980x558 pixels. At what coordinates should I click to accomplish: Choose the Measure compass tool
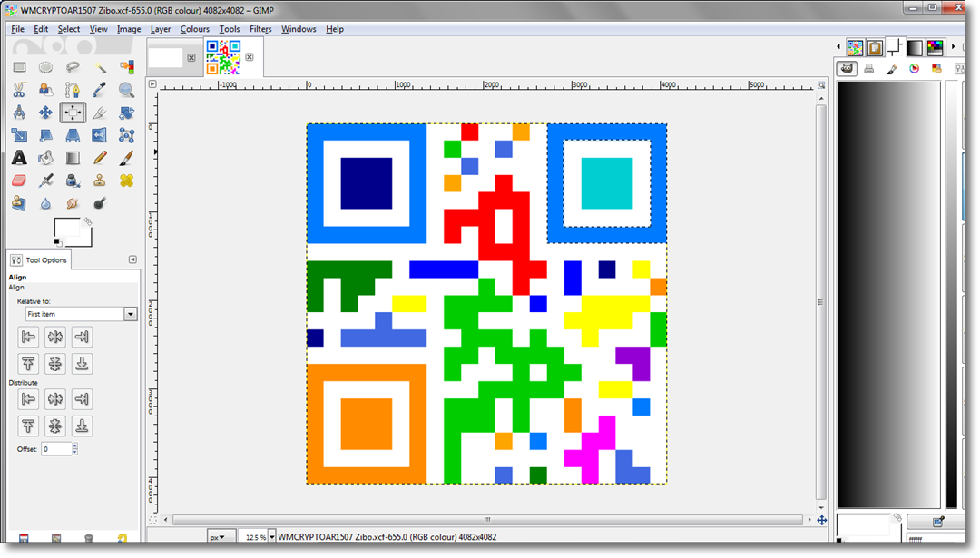[x=19, y=113]
